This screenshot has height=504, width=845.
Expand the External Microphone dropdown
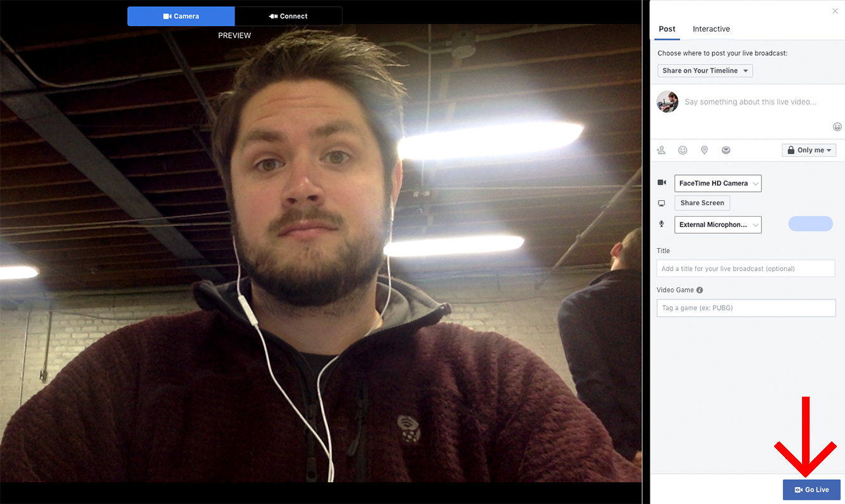click(717, 225)
